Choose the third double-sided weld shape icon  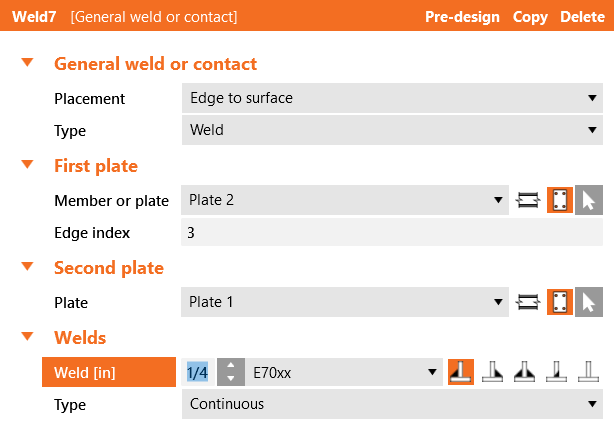click(x=523, y=373)
